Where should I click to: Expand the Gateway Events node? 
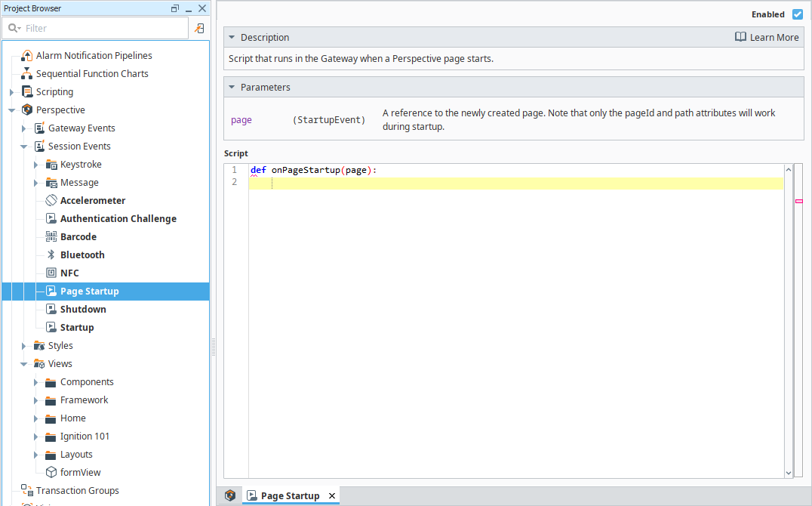click(x=24, y=128)
